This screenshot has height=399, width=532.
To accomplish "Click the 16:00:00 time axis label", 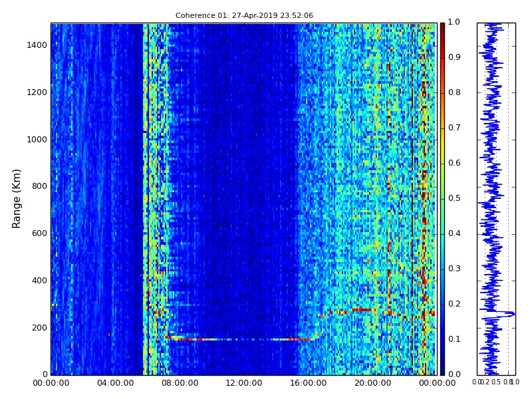I will pyautogui.click(x=309, y=383).
